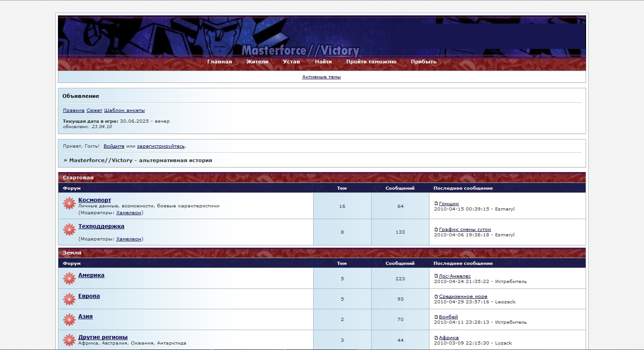Click Прибыть to log in
644x350 pixels.
pyautogui.click(x=424, y=62)
